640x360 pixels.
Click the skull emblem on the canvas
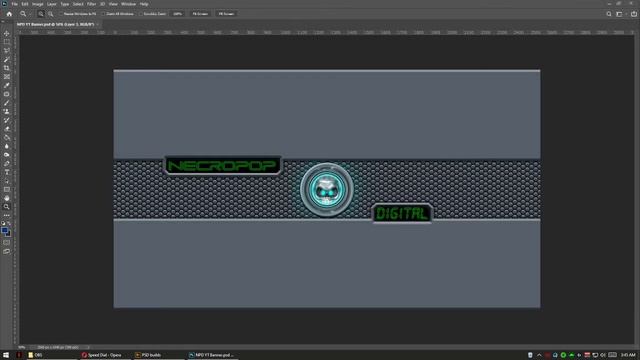tap(327, 190)
